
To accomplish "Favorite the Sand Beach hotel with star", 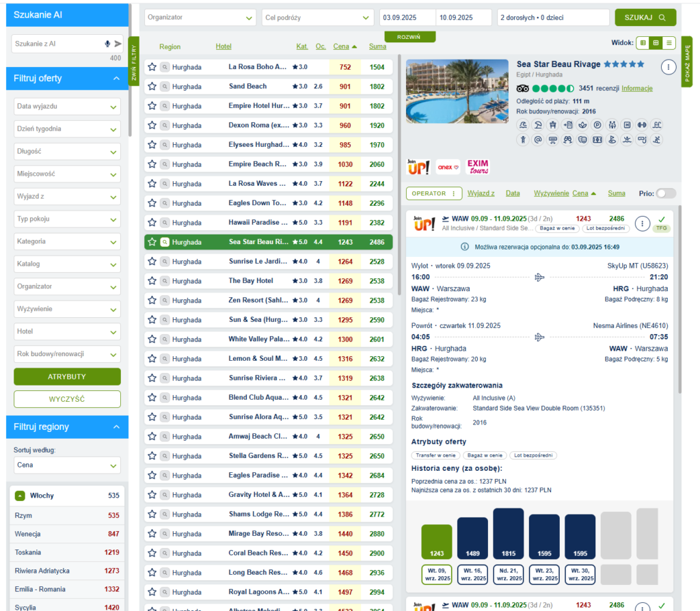I will [152, 87].
